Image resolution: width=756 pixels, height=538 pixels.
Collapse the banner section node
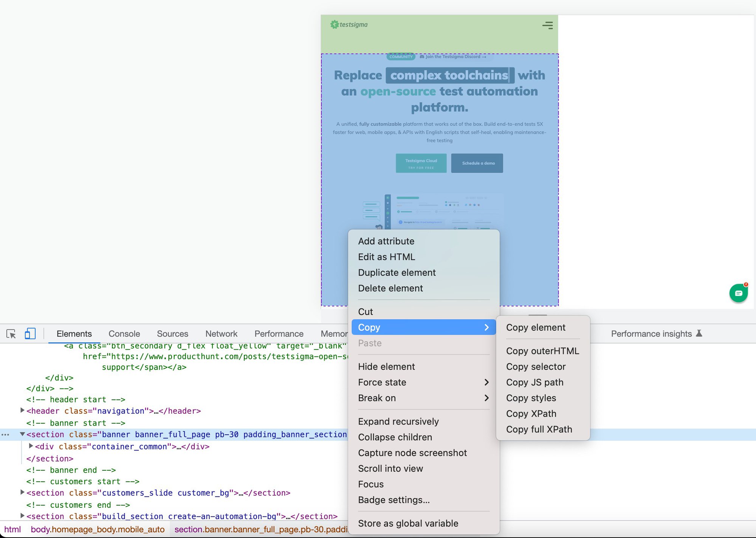22,434
